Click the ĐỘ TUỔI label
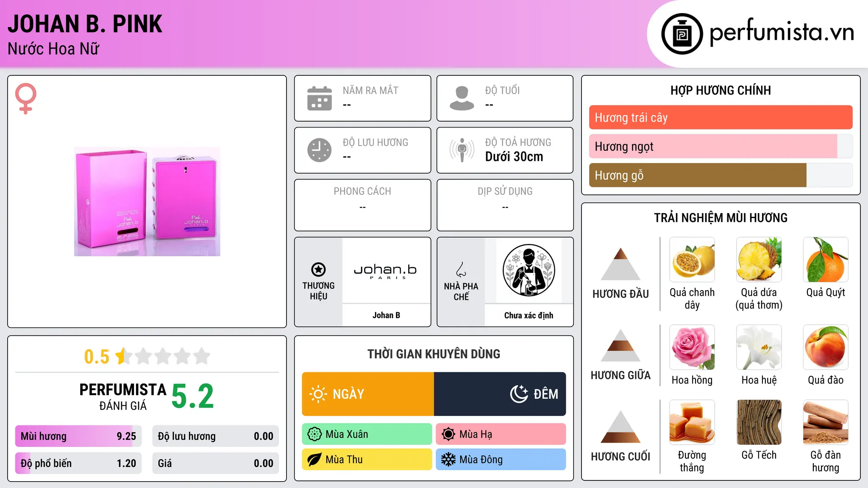Screen dimensions: 868x488 [x=502, y=90]
